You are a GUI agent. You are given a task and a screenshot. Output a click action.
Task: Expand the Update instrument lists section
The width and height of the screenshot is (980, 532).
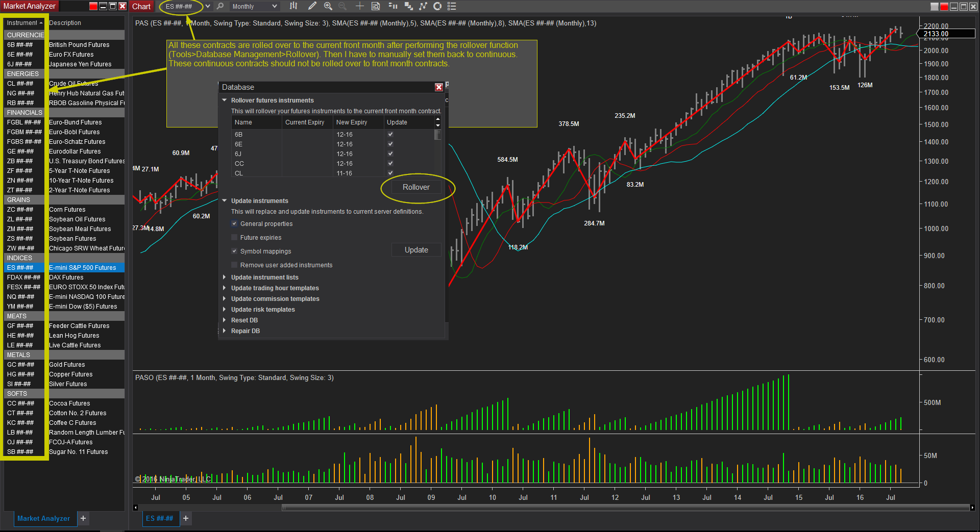click(224, 277)
